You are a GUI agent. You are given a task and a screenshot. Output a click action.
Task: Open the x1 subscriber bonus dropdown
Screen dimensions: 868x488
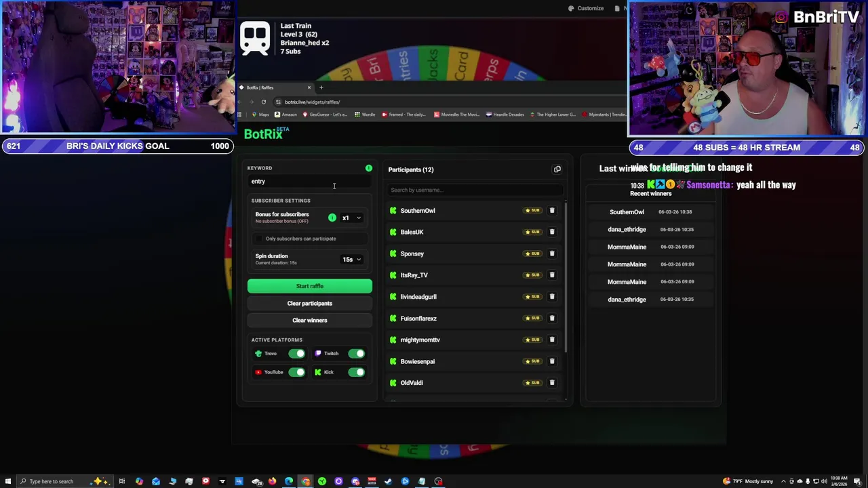(x=351, y=218)
